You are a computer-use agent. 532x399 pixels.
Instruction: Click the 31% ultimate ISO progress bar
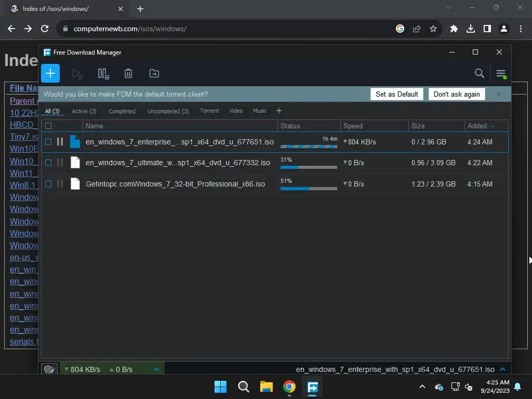point(309,167)
